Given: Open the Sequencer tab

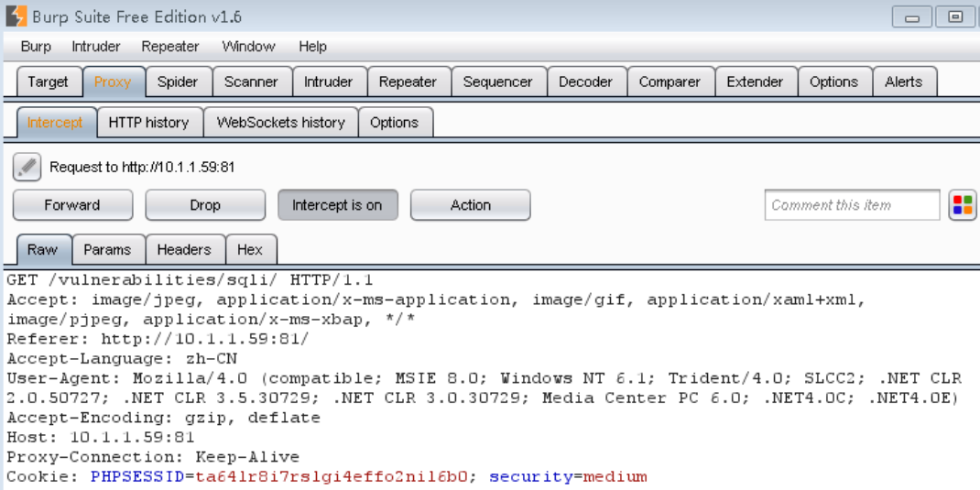Looking at the screenshot, I should click(x=498, y=82).
